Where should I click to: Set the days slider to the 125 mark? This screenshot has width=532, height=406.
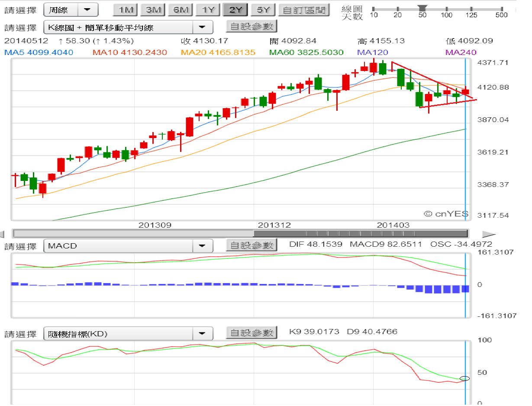pos(471,9)
